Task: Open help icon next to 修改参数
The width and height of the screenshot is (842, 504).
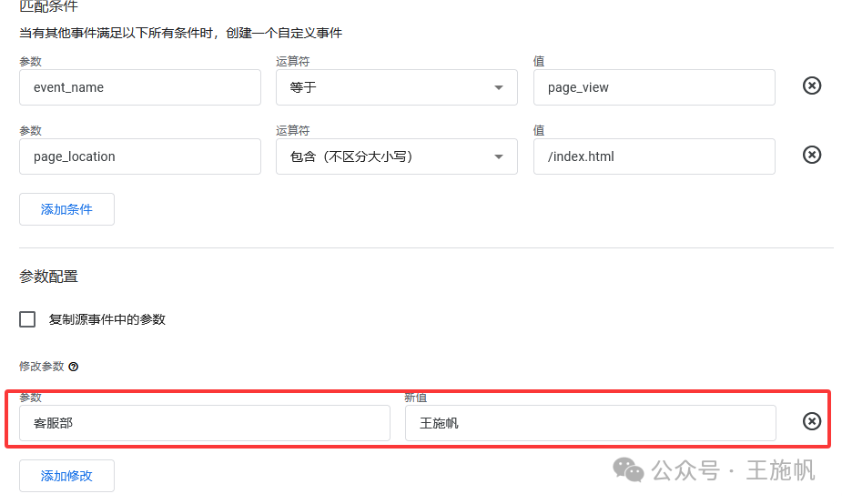Action: click(74, 367)
